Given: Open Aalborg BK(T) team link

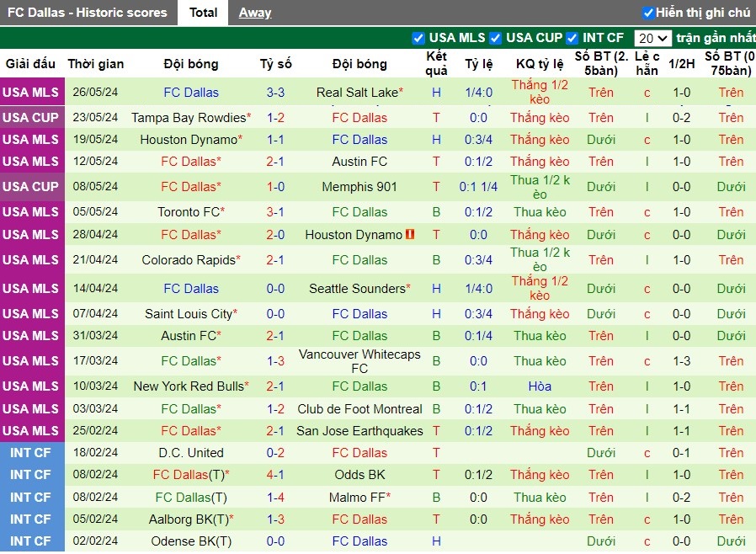Looking at the screenshot, I should click(189, 519).
